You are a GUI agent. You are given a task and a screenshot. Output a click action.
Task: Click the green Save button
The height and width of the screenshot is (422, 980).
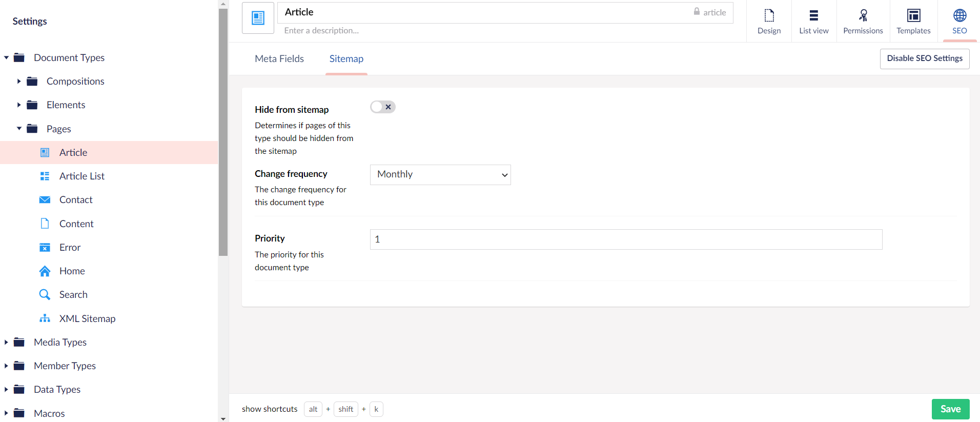tap(950, 409)
